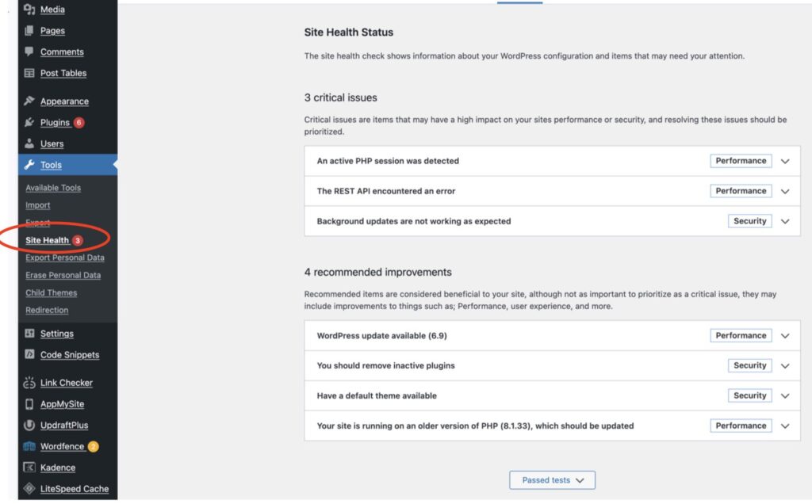Open the Site Health submenu item

pos(48,240)
